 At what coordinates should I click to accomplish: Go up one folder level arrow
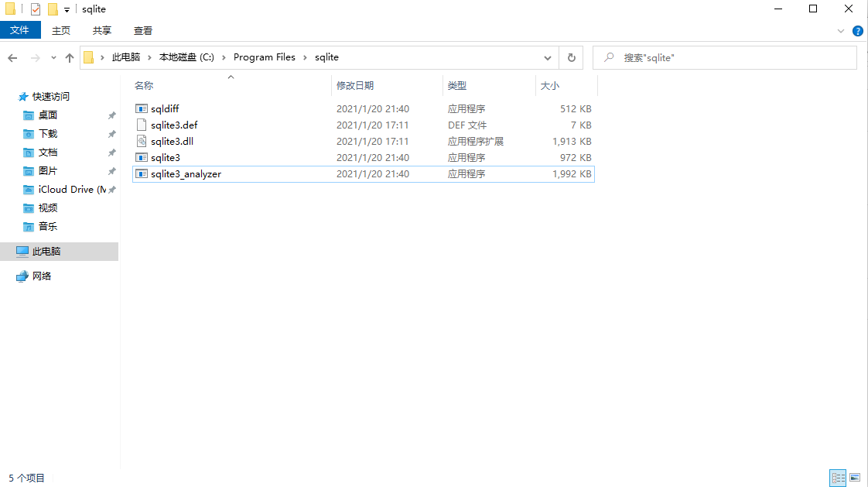(x=69, y=57)
